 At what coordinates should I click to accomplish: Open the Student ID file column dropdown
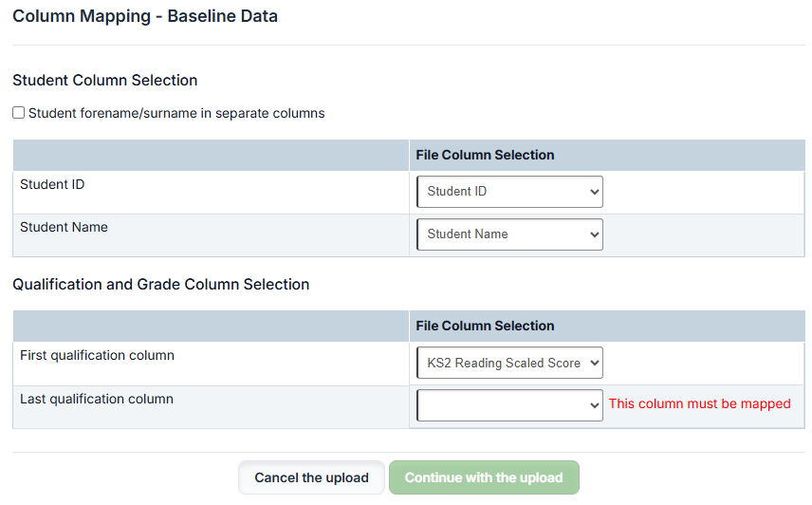pos(509,192)
